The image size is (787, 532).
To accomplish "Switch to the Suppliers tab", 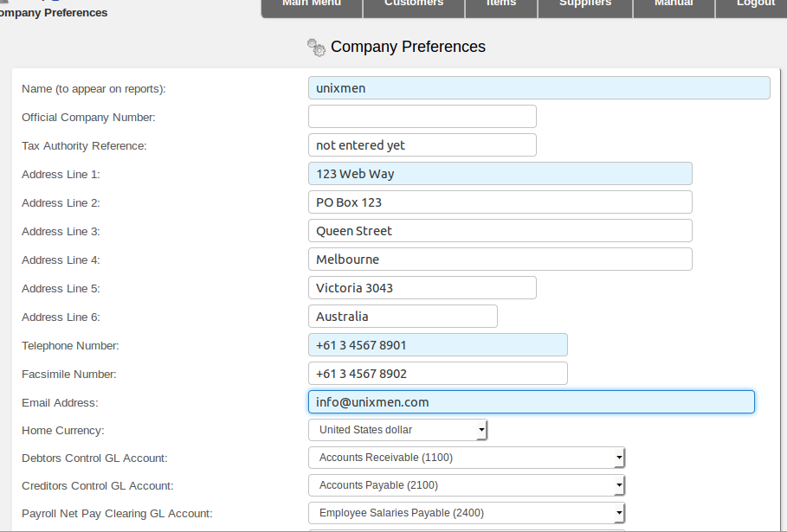I will tap(585, 6).
